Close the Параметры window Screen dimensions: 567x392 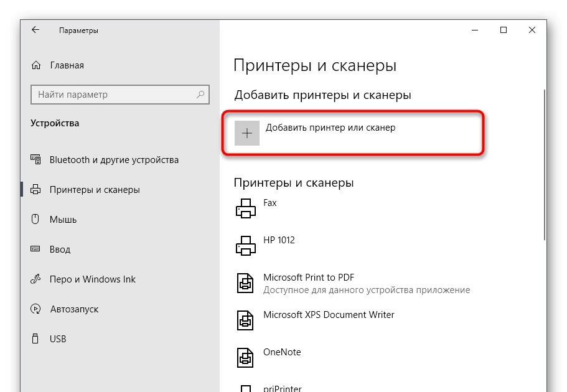pos(532,30)
